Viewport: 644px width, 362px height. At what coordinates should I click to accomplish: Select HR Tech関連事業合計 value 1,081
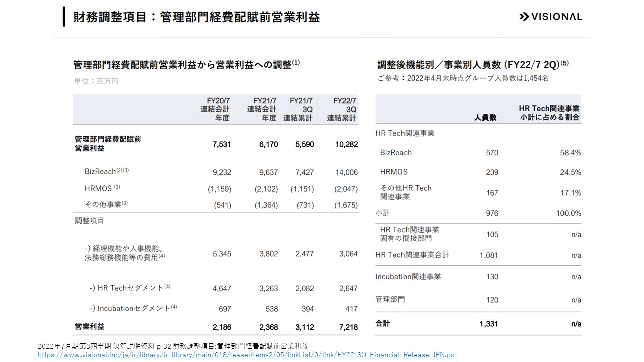point(489,255)
